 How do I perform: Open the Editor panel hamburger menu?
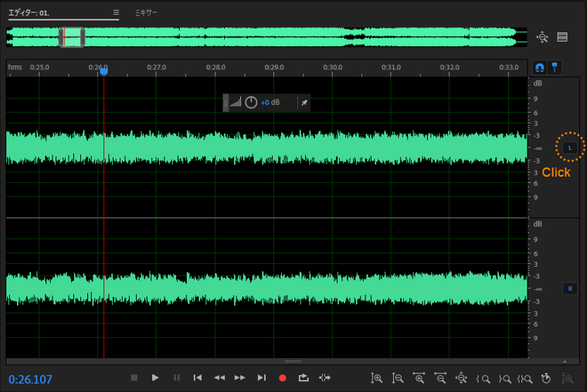tap(116, 12)
